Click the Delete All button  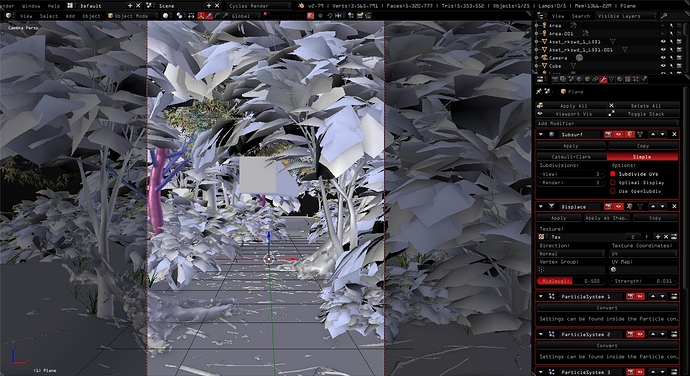644,106
